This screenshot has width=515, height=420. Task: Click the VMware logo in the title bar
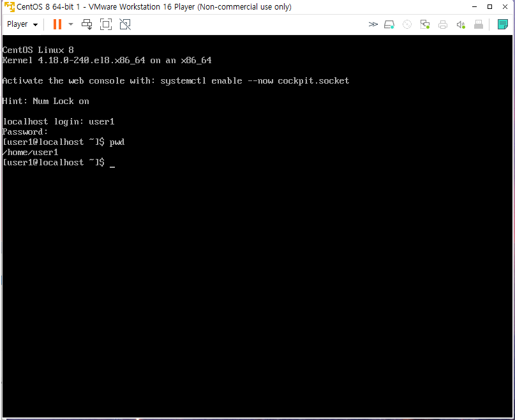(10, 6)
